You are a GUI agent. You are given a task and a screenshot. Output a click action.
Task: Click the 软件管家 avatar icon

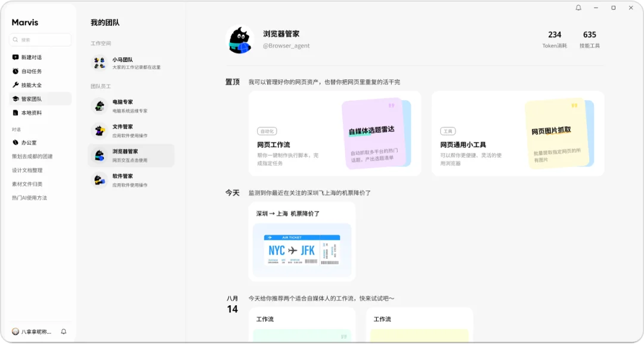(100, 180)
